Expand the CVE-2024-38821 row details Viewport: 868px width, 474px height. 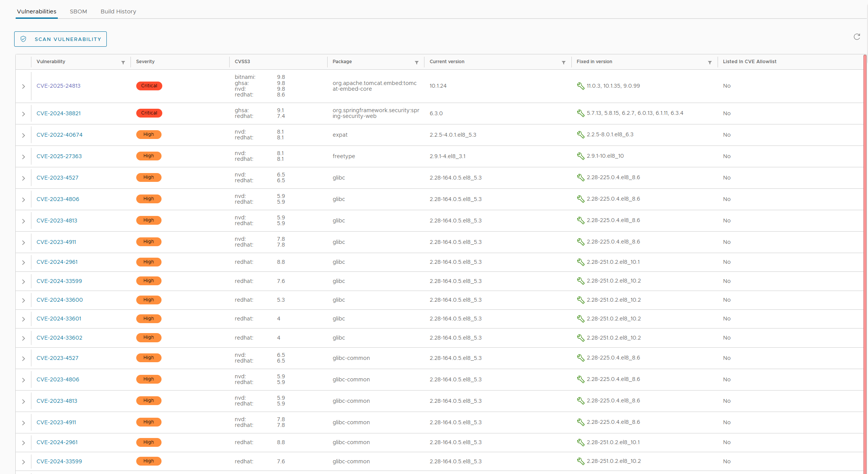tap(23, 114)
